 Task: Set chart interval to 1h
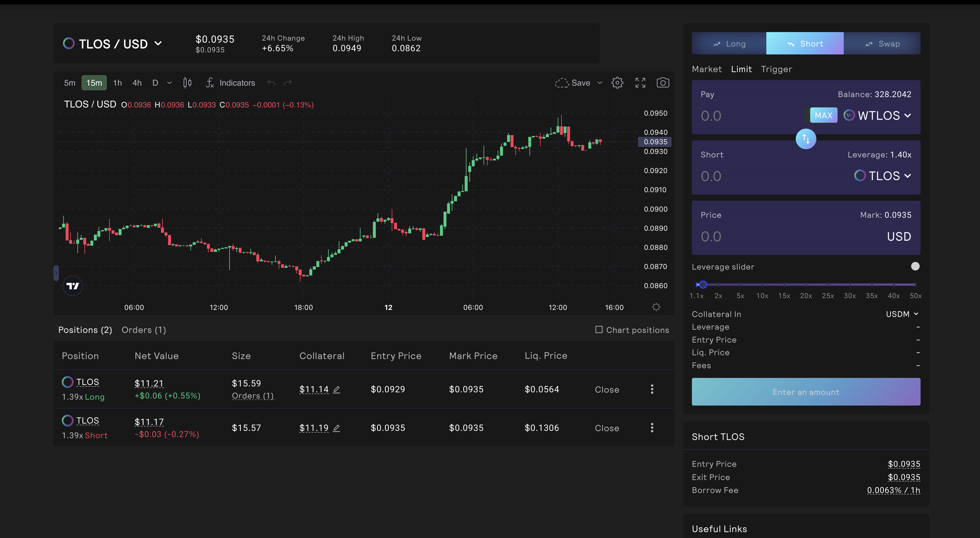(x=117, y=83)
